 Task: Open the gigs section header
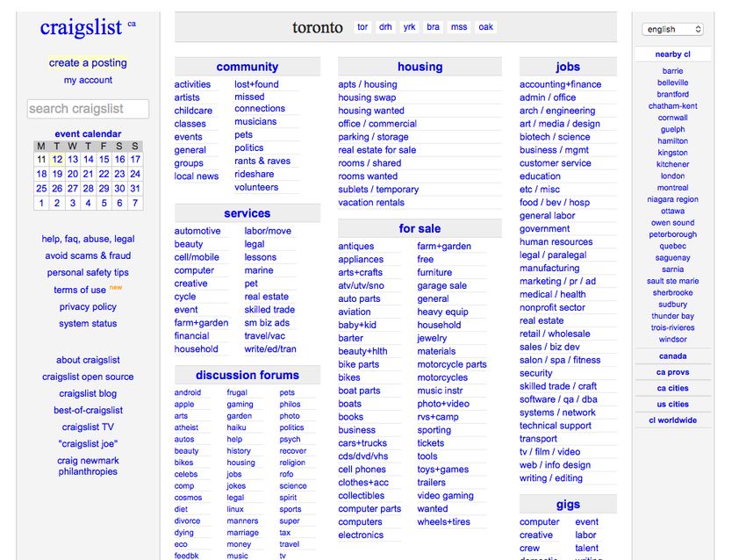click(x=568, y=505)
